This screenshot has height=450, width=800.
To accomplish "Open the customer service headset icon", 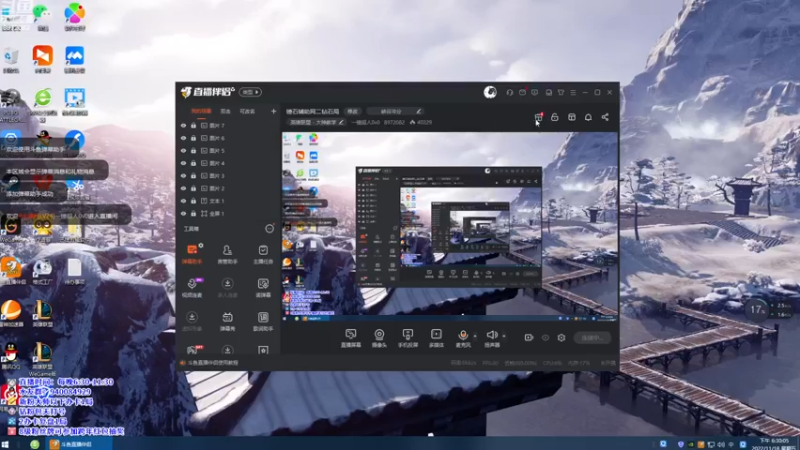I will pyautogui.click(x=509, y=92).
